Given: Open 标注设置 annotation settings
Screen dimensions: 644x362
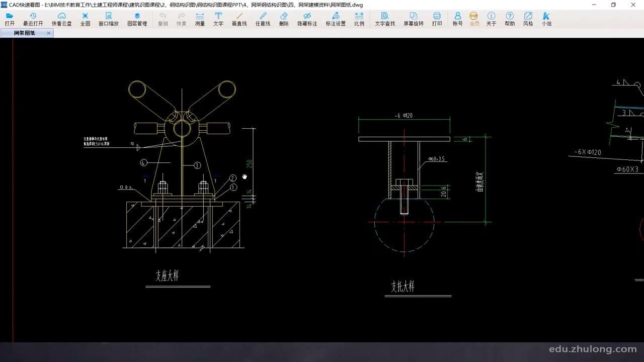Looking at the screenshot, I should coord(336,19).
